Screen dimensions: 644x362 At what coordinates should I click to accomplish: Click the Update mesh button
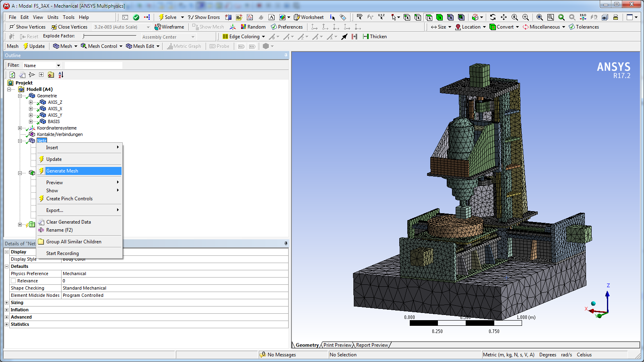tap(34, 46)
